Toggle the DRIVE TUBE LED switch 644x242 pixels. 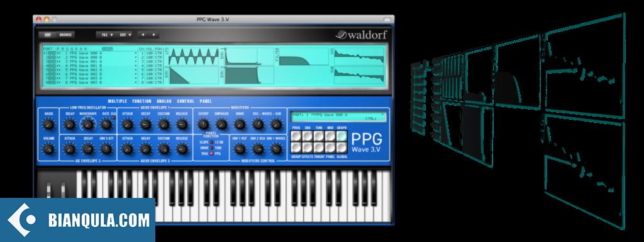pyautogui.click(x=211, y=147)
